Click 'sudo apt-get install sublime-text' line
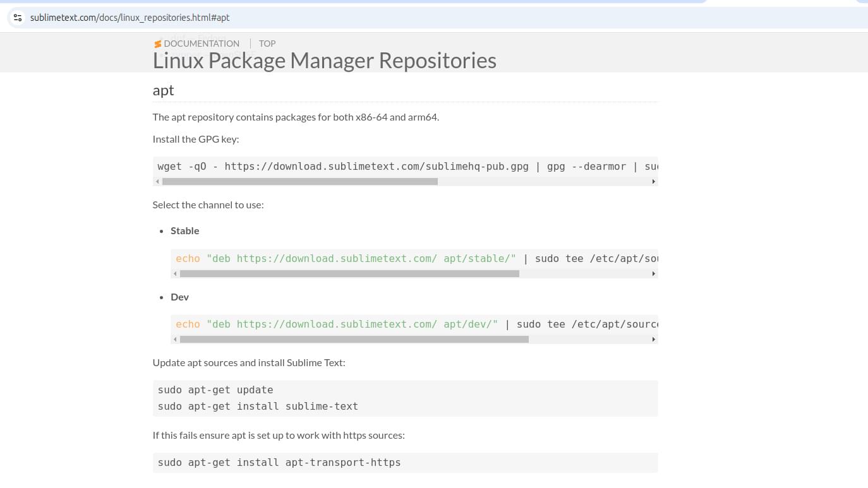Screen dimensions: 868x488 (x=258, y=407)
